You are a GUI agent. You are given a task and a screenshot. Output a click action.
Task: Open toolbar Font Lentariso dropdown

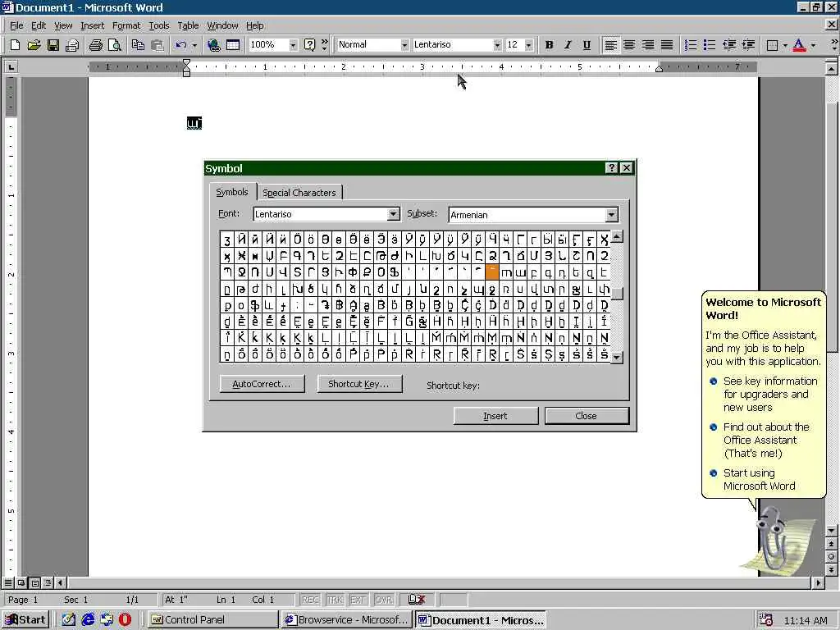tap(497, 45)
